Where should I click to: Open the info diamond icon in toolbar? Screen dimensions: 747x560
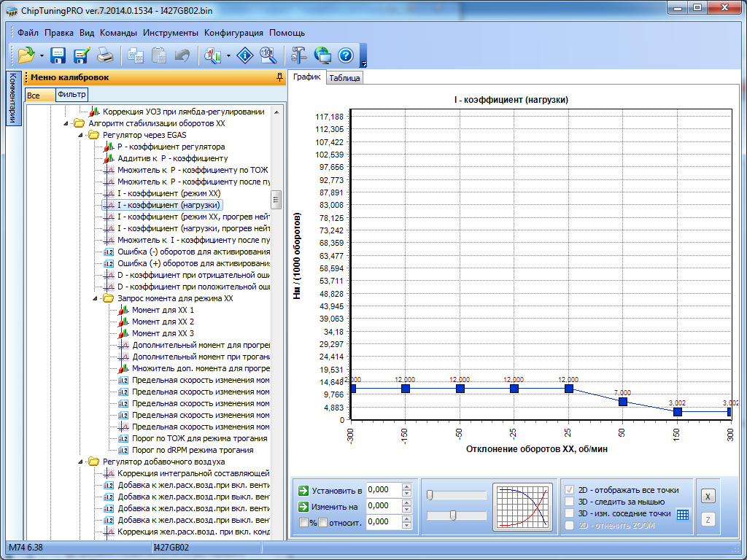pyautogui.click(x=247, y=55)
